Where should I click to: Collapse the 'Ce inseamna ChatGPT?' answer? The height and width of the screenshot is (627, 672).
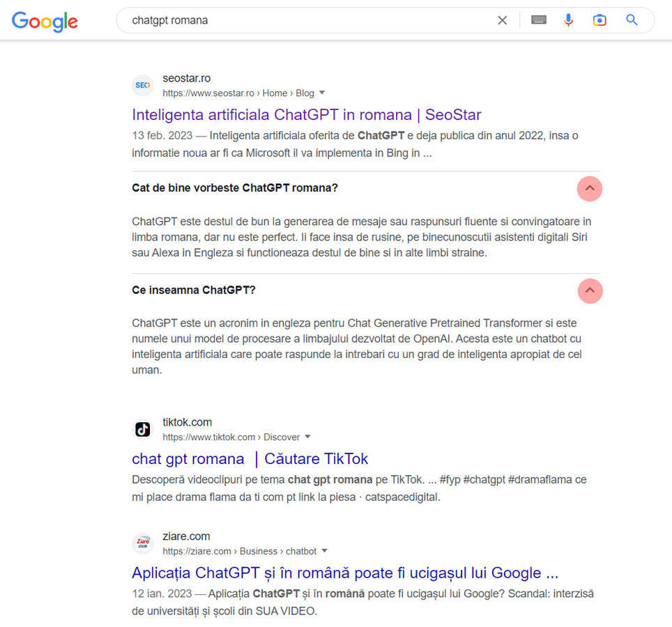coord(590,291)
